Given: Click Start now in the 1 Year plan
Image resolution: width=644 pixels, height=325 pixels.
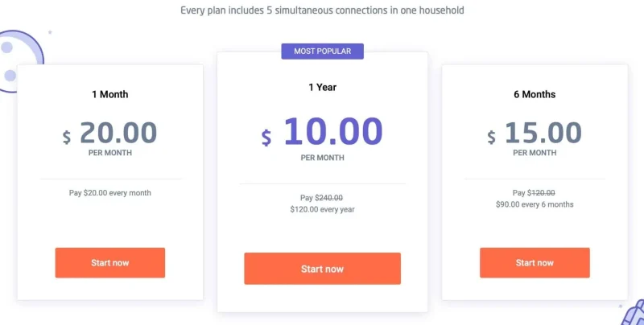Looking at the screenshot, I should point(322,269).
